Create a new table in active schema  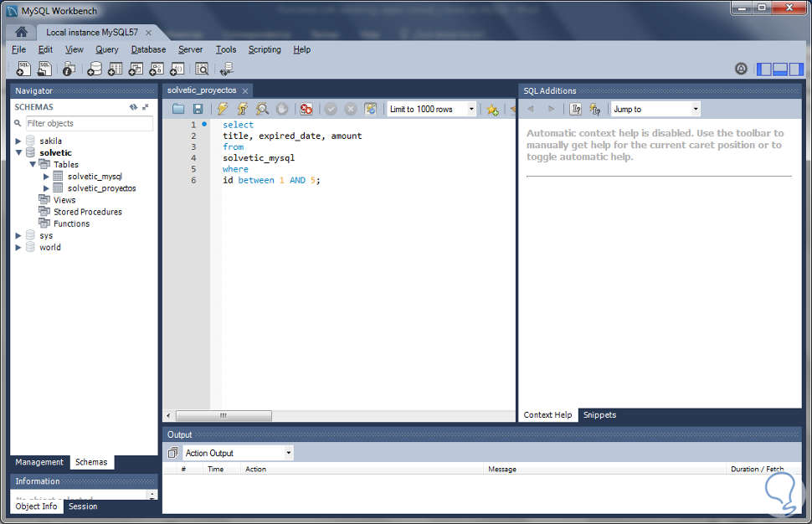(x=115, y=69)
